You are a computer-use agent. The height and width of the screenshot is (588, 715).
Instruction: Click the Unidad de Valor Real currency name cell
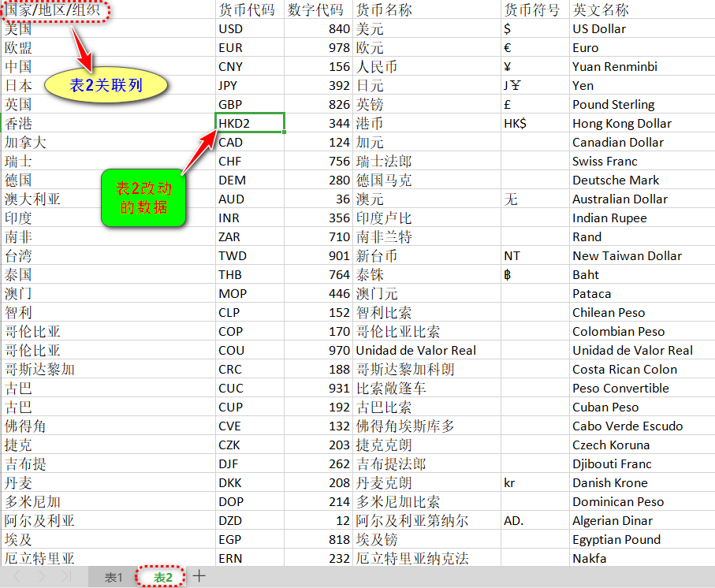426,351
